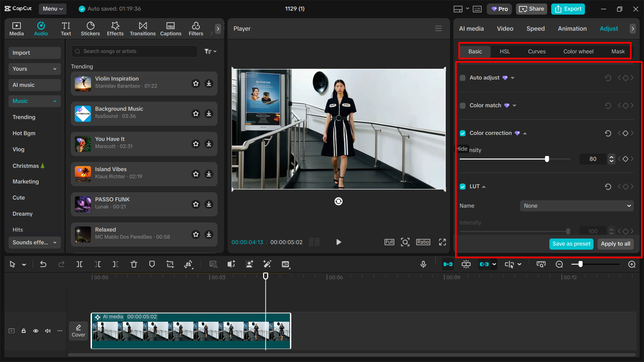Screen dimensions: 644x362
Task: Undo the last edit
Action: coord(43,264)
